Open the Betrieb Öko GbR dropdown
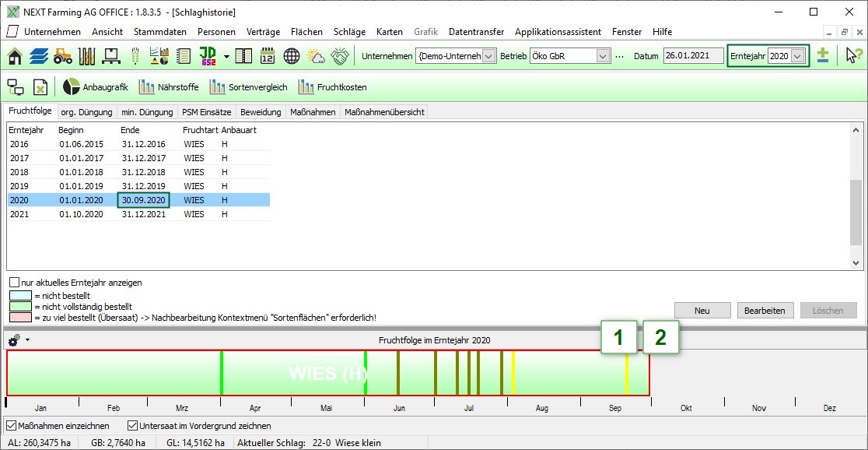This screenshot has height=450, width=868. click(603, 56)
